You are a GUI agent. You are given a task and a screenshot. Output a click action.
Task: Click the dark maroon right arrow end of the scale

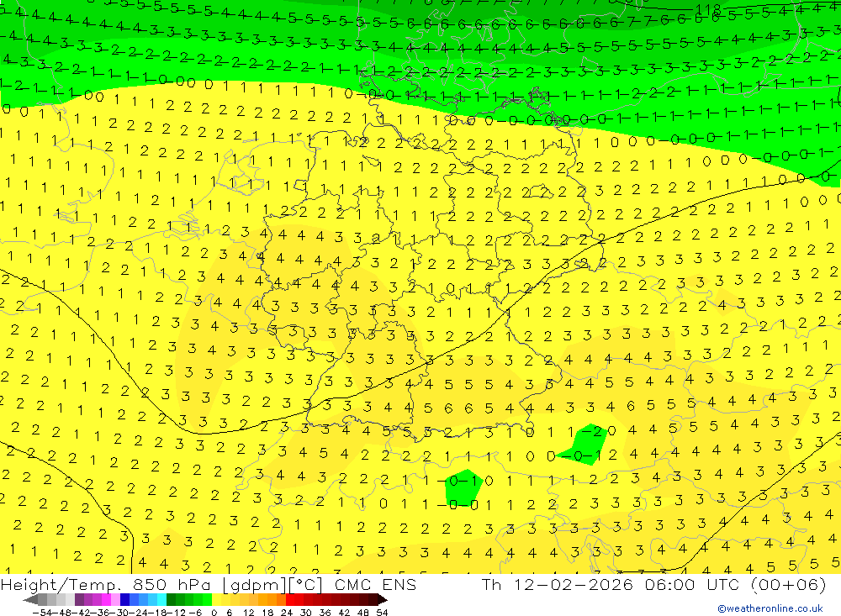point(383,599)
